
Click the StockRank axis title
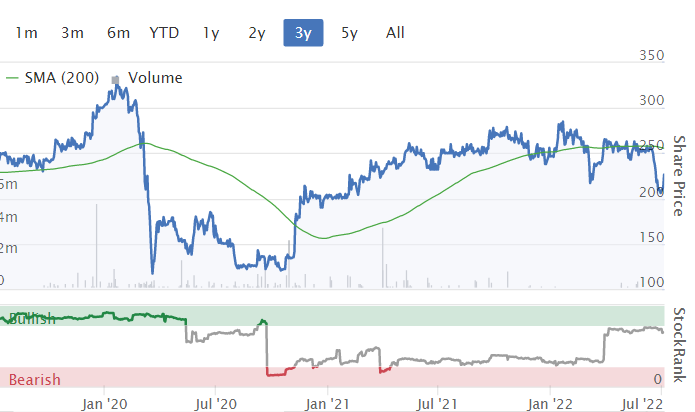click(679, 345)
